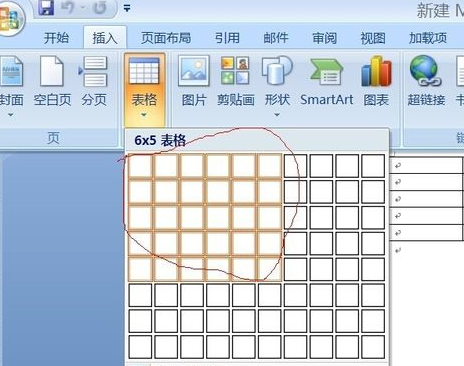Click the Redo/repeat icon

[99, 7]
